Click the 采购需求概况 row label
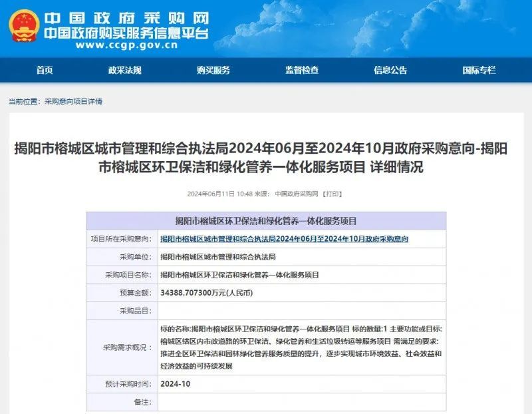The image size is (532, 414). pyautogui.click(x=128, y=347)
